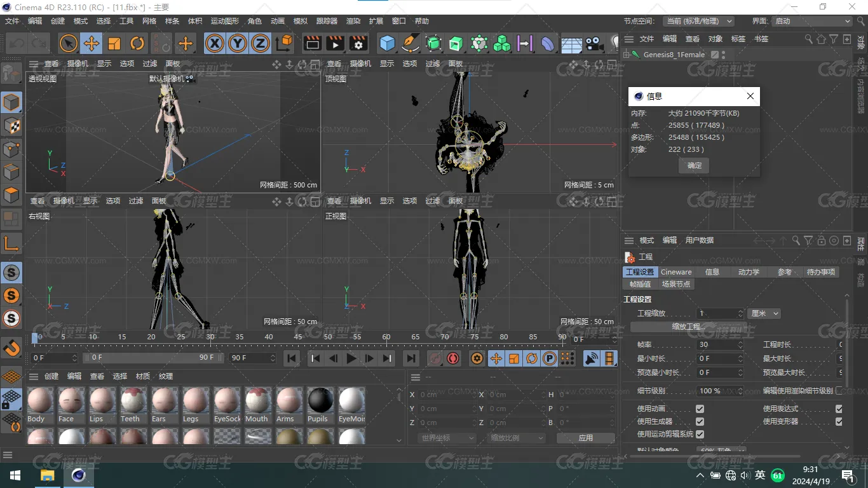Open the Render Settings clapperboard gear icon
The image size is (868, 488).
[x=358, y=43]
